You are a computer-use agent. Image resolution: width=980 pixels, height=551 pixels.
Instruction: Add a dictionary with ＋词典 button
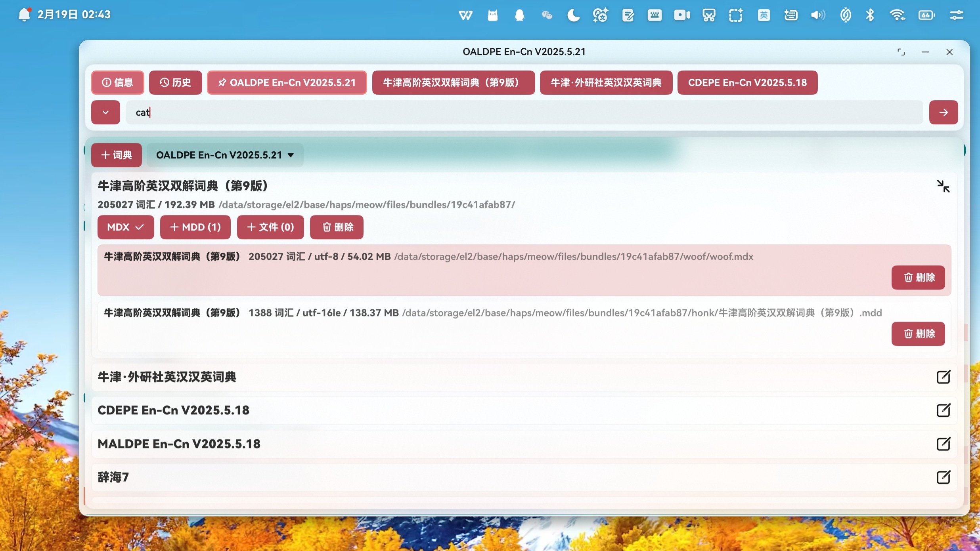117,155
